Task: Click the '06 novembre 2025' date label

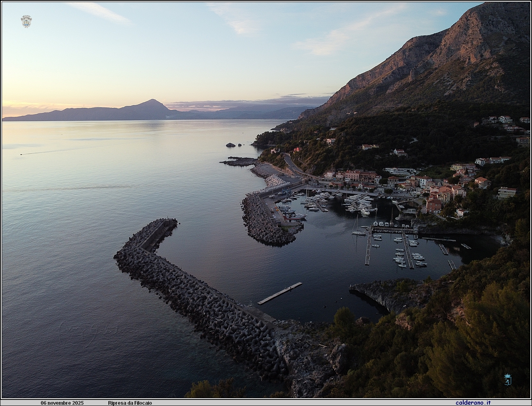Action: (x=62, y=403)
